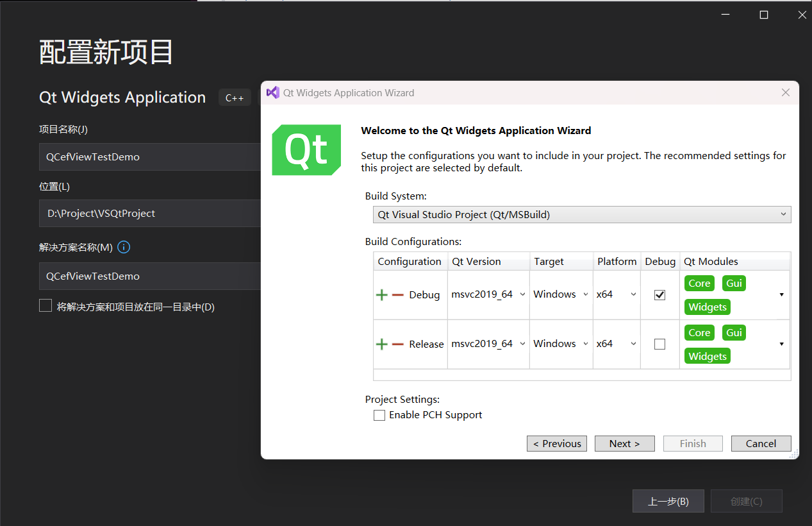Click the 'Project Settings:' label
This screenshot has height=526, width=812.
click(402, 400)
